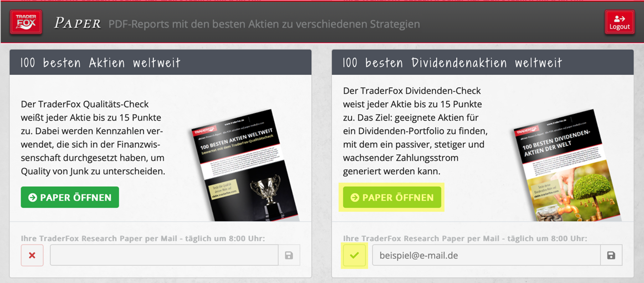
Task: Open the '100 besten Dividendenaktien weltweit' paper
Action: 392,197
